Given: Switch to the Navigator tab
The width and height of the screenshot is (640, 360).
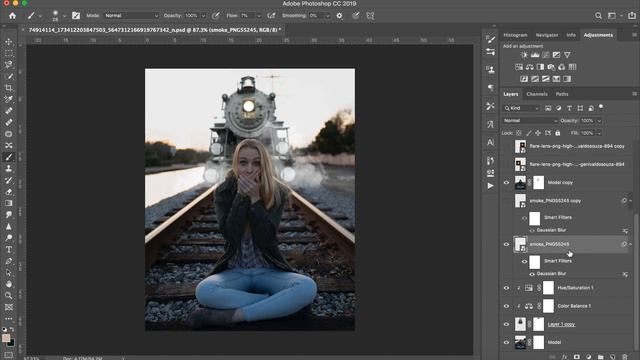Looking at the screenshot, I should coord(547,35).
